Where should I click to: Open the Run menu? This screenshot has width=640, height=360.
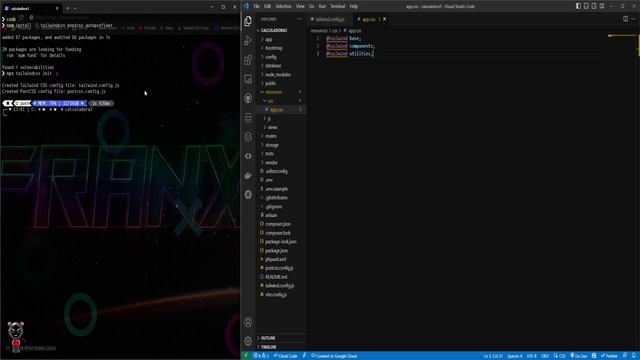322,6
